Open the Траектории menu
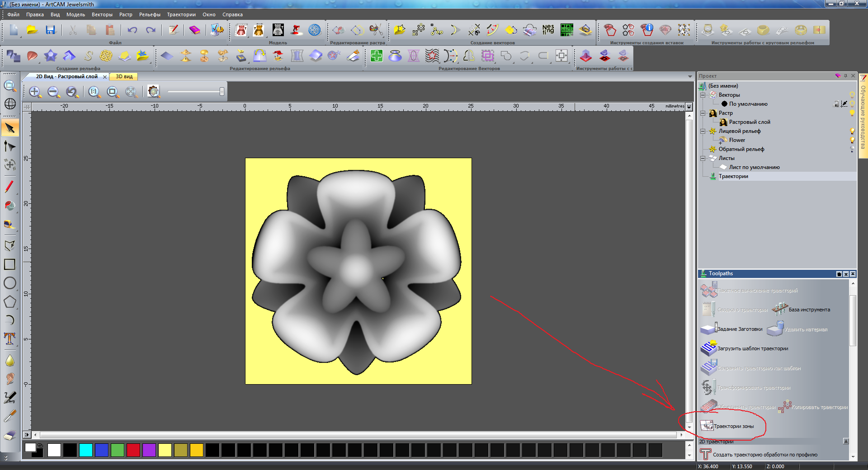 181,14
